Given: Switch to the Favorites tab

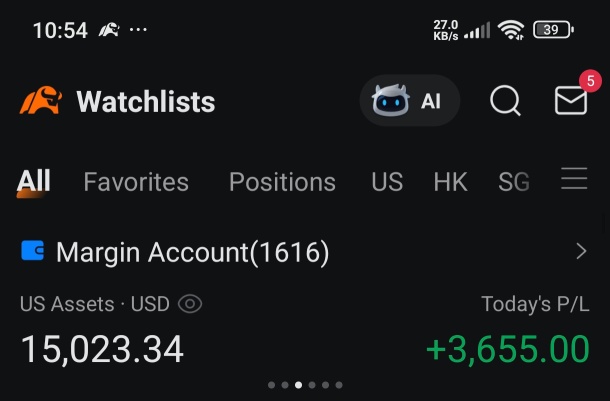Looking at the screenshot, I should (136, 182).
